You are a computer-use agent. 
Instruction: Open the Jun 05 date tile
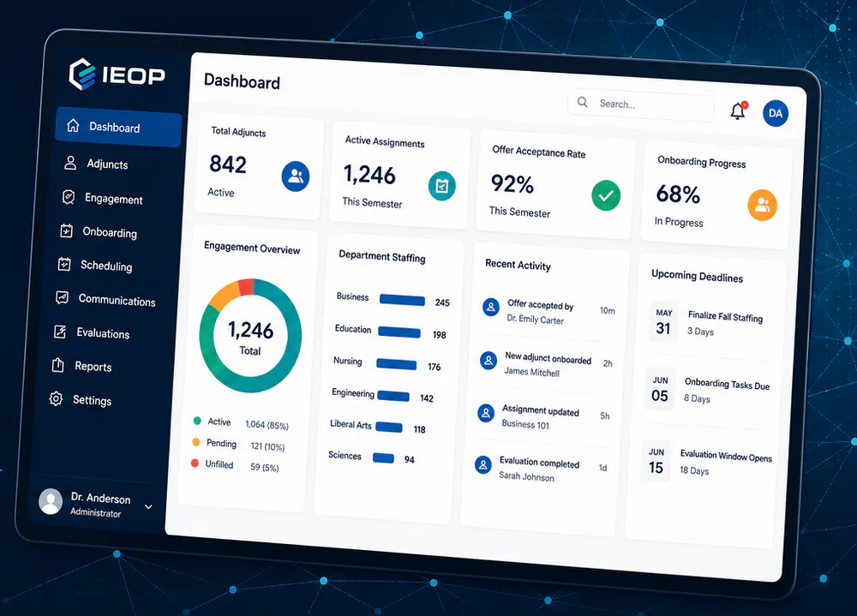(x=660, y=389)
